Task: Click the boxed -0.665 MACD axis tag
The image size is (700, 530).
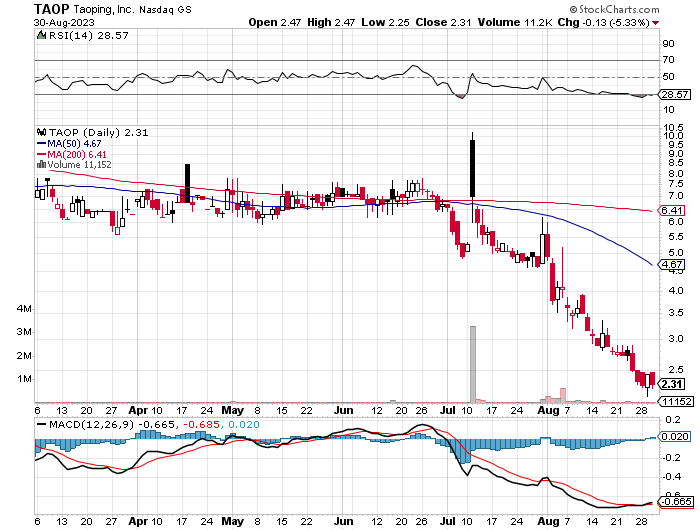Action: (x=676, y=501)
